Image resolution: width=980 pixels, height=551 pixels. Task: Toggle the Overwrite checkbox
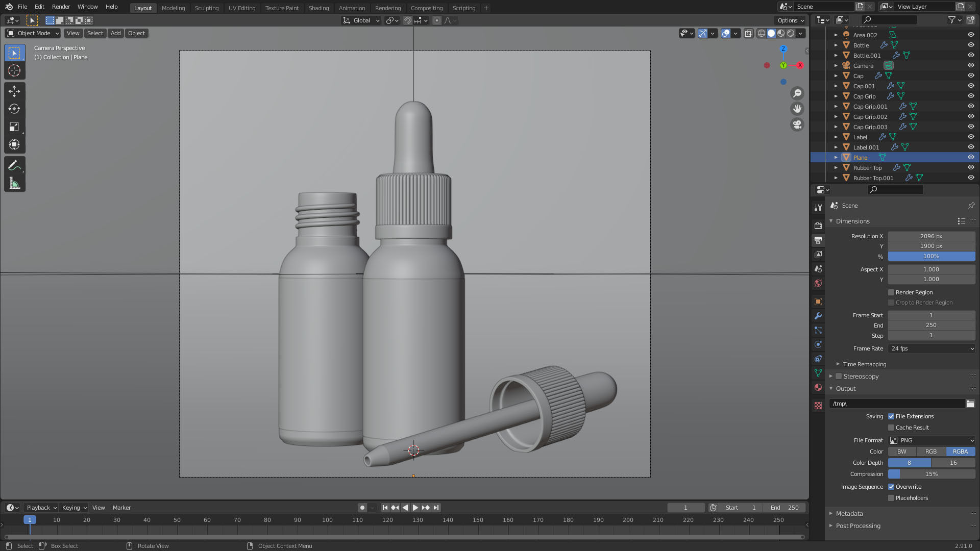click(x=891, y=487)
